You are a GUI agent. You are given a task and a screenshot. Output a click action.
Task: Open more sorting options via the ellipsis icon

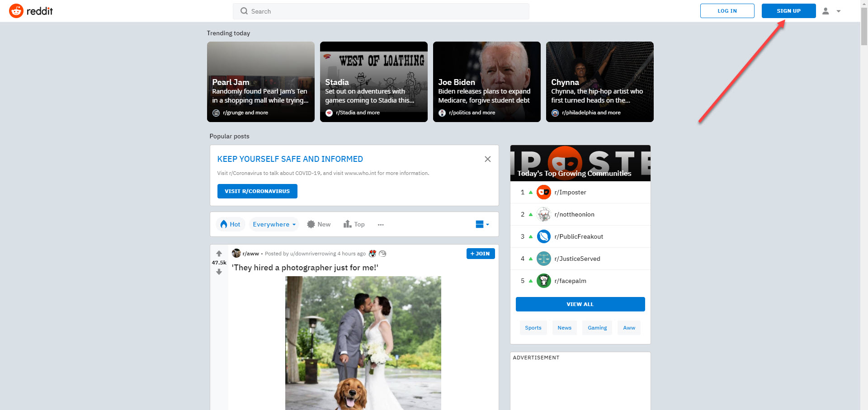pos(381,224)
